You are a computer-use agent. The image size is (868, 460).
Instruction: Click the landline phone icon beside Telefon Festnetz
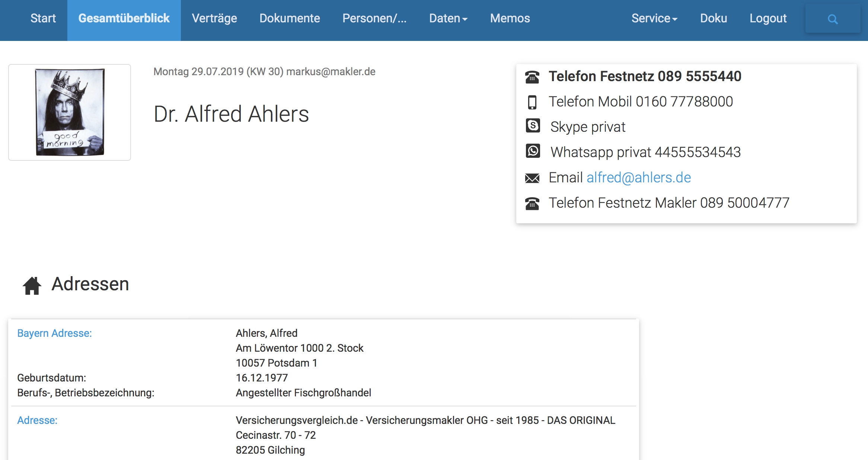click(x=532, y=77)
